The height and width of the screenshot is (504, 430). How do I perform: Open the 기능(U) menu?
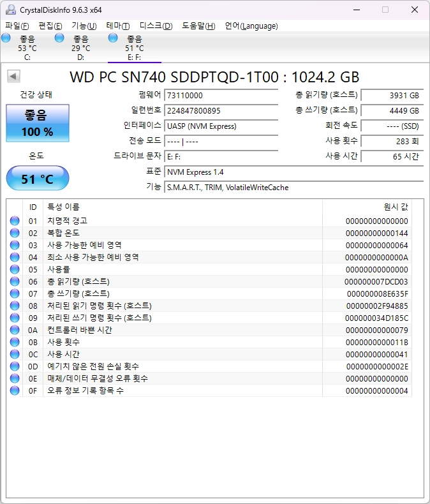click(84, 26)
